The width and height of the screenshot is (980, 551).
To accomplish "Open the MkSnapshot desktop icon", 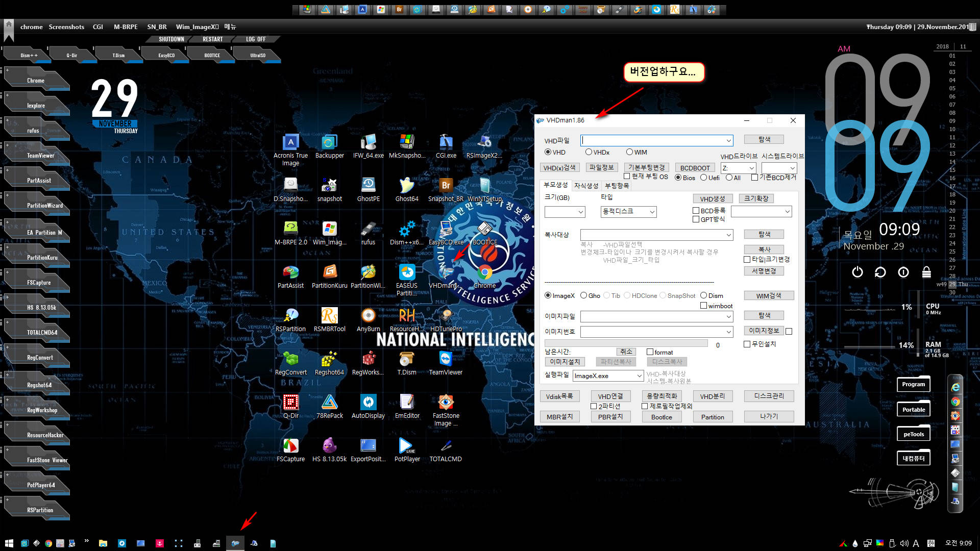I will (407, 146).
